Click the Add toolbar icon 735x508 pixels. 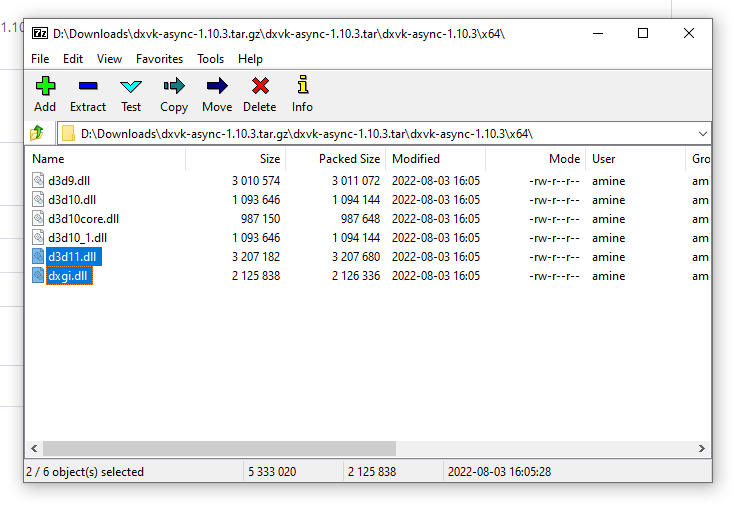coord(45,87)
